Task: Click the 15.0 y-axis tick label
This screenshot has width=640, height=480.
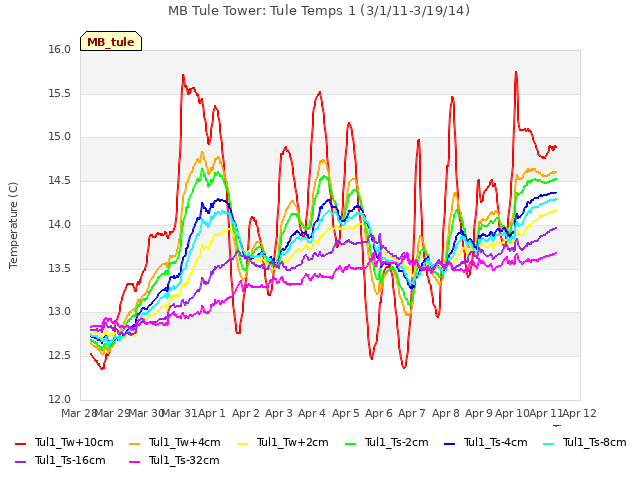Action: click(x=60, y=137)
